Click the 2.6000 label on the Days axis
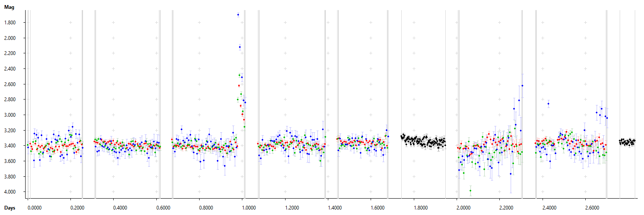644x215 pixels. (x=592, y=208)
